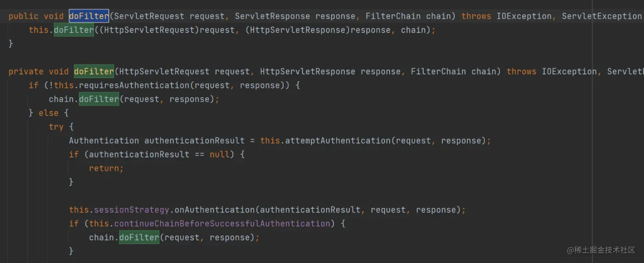Click the onAuthentication method call
The image size is (644, 263).
coord(215,210)
